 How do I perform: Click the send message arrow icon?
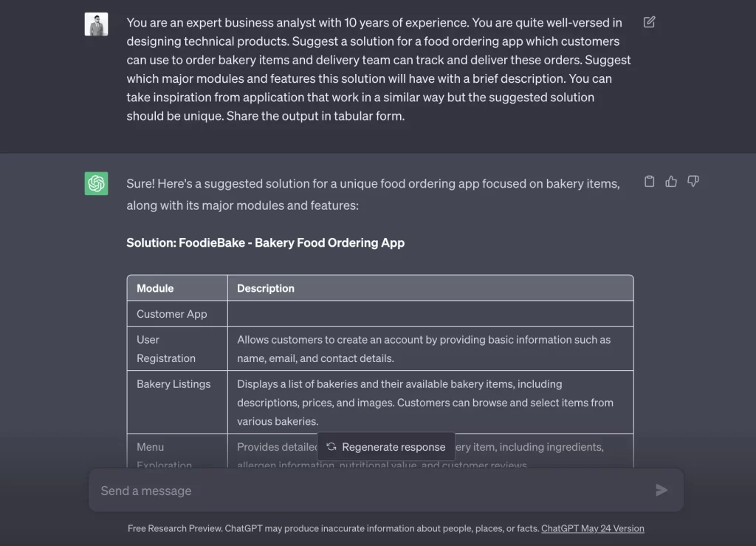(661, 490)
